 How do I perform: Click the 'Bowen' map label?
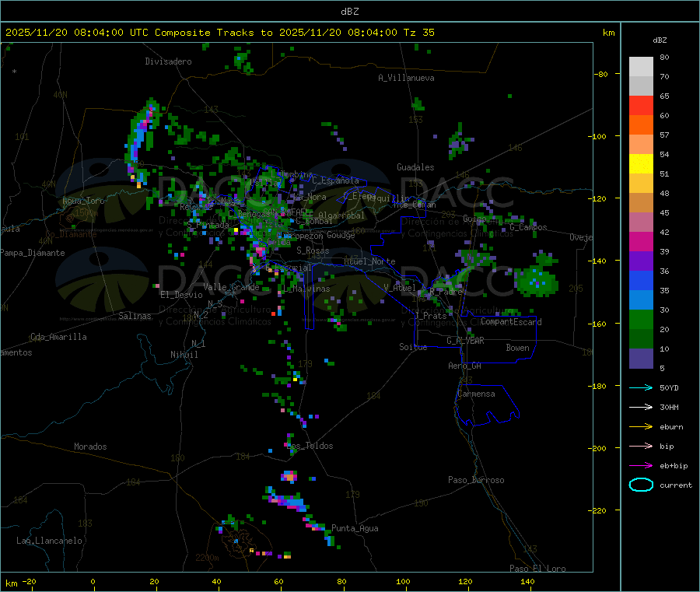pos(518,348)
